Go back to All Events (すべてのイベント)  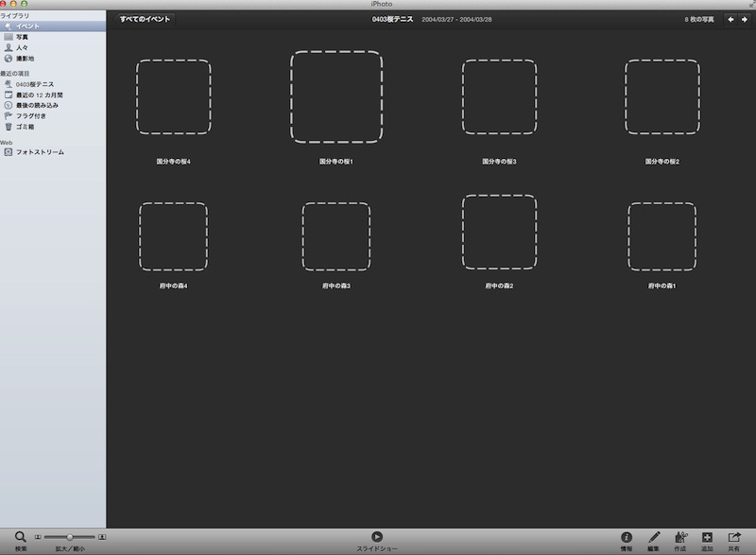[145, 19]
